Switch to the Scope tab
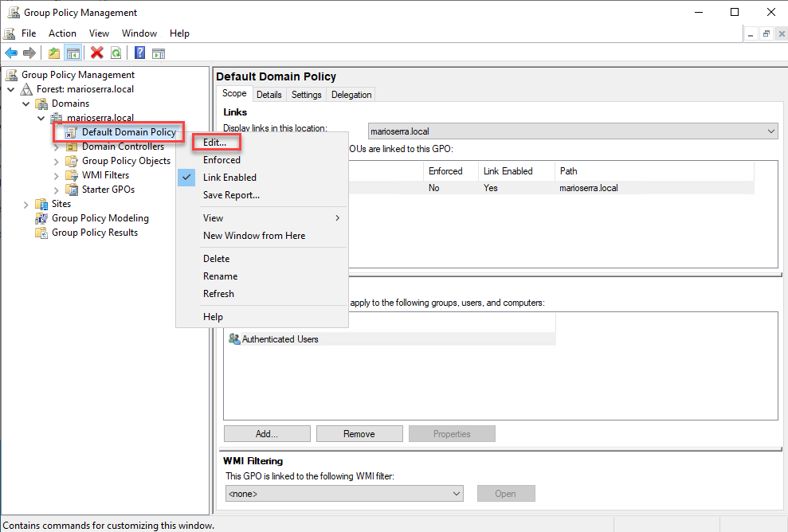788x532 pixels. click(234, 93)
